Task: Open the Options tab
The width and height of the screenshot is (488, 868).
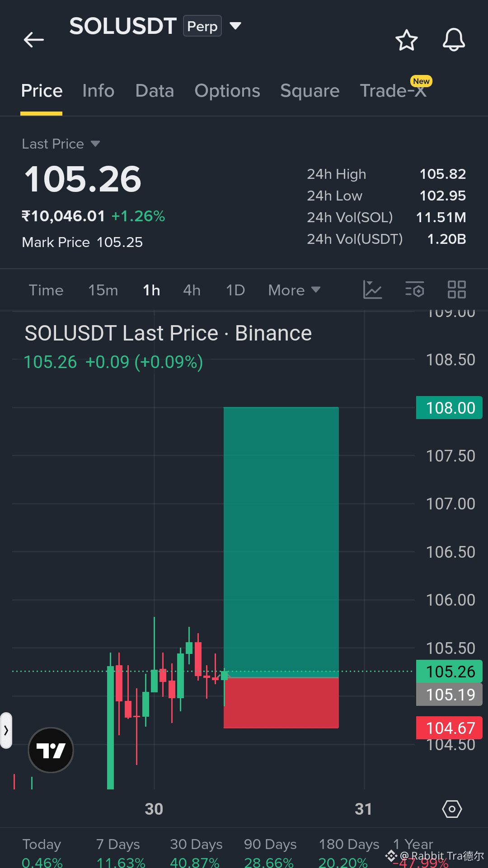Action: click(x=227, y=91)
